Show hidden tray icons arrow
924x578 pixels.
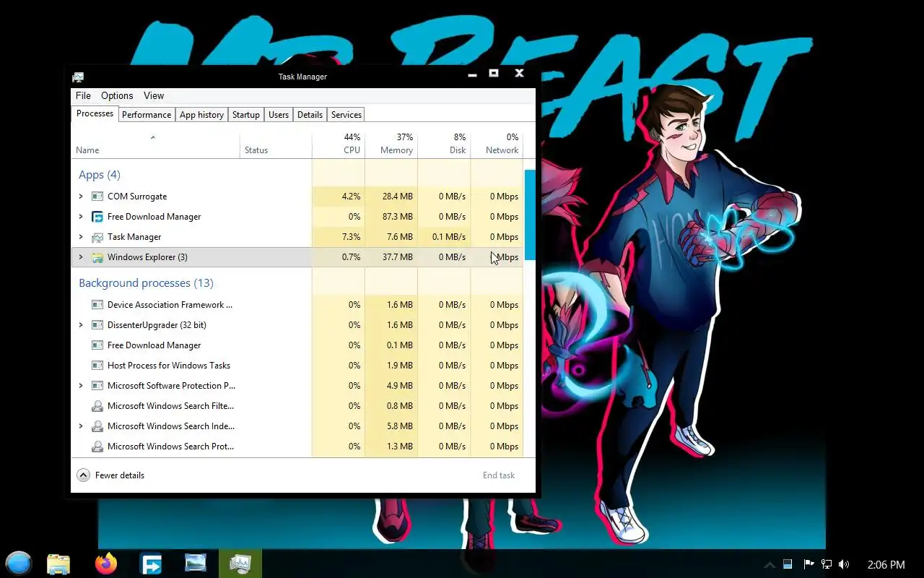pos(770,565)
